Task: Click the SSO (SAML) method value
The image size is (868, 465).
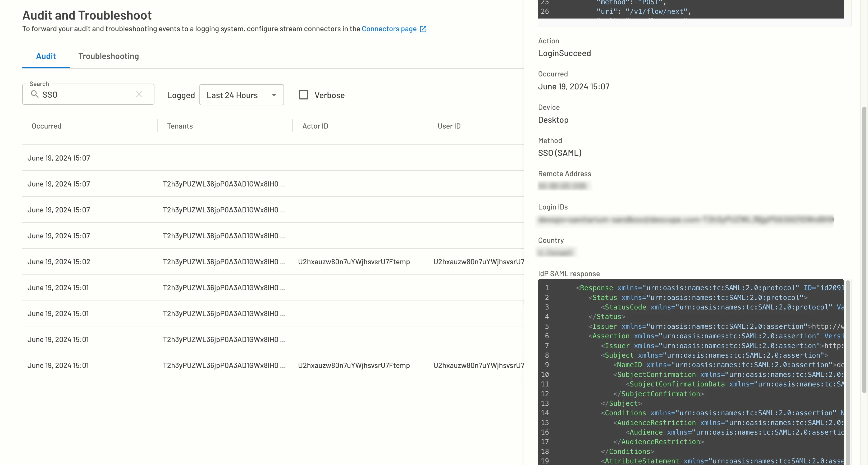Action: pos(560,153)
